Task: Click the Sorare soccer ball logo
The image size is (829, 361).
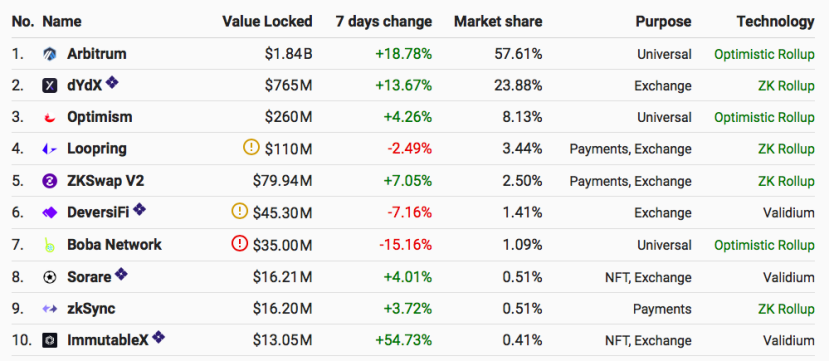Action: [49, 277]
